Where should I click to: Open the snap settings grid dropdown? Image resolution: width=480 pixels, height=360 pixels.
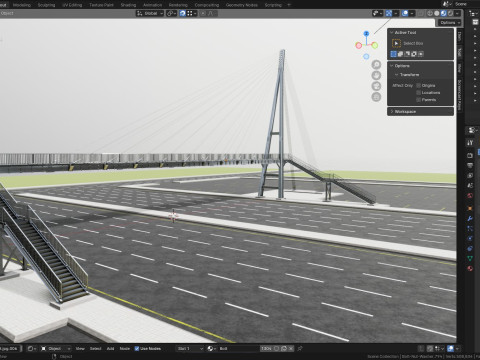(x=192, y=13)
